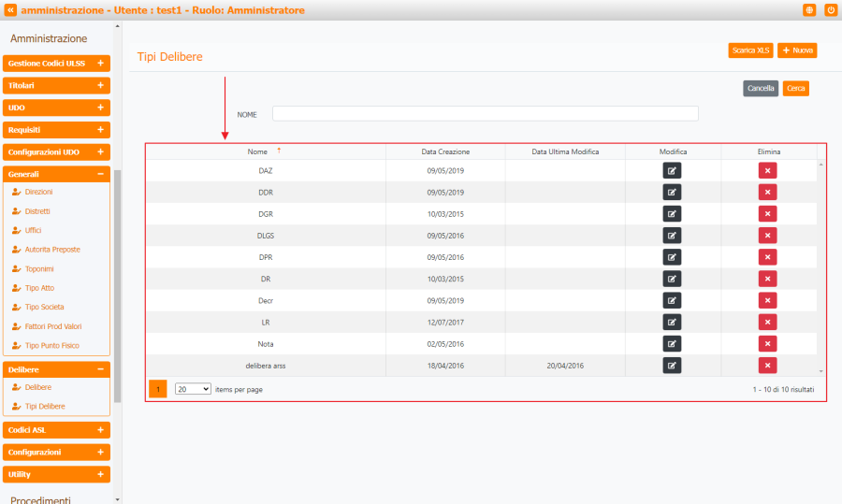This screenshot has width=842, height=504.
Task: Edit the DLGS entry
Action: [672, 235]
